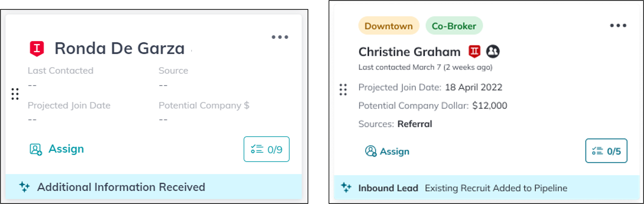Viewport: 644px width, 204px height.
Task: Open the 0/5 checklist on Christine's card
Action: (606, 151)
